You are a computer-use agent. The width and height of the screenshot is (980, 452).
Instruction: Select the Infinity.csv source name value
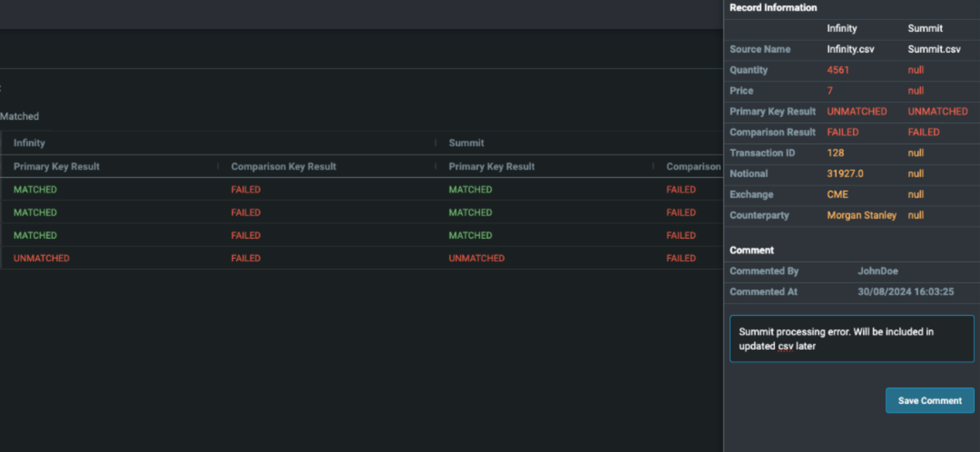(x=850, y=49)
